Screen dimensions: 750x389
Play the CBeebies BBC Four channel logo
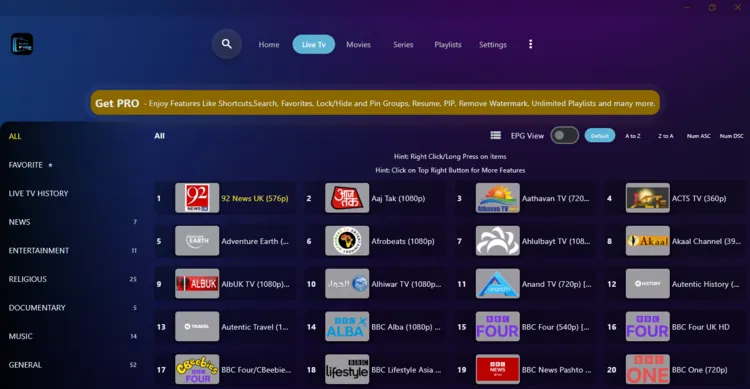point(197,369)
